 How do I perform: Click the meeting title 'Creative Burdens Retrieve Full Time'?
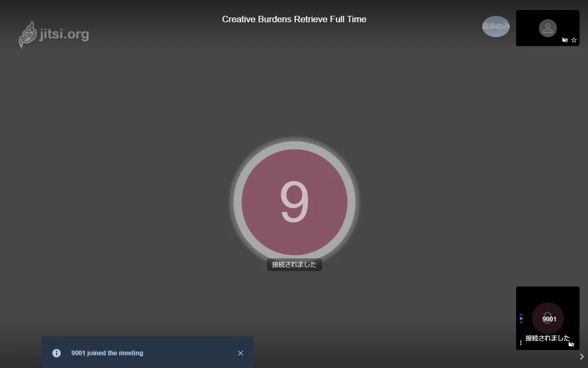[294, 19]
